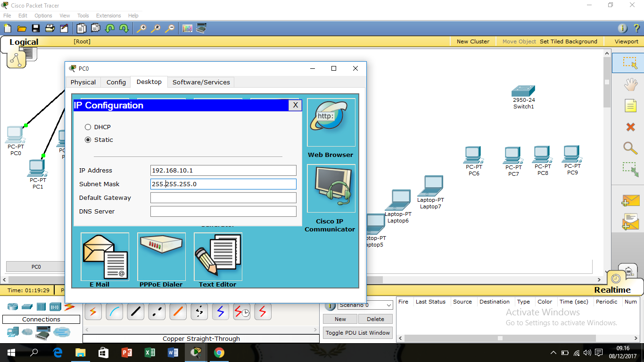This screenshot has height=362, width=644.
Task: Click Set Tiled Background button
Action: click(x=568, y=41)
